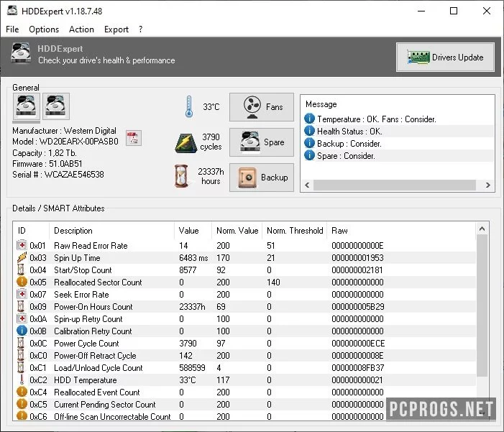The image size is (504, 432).
Task: Click the PDF report icon beside model
Action: tap(134, 138)
